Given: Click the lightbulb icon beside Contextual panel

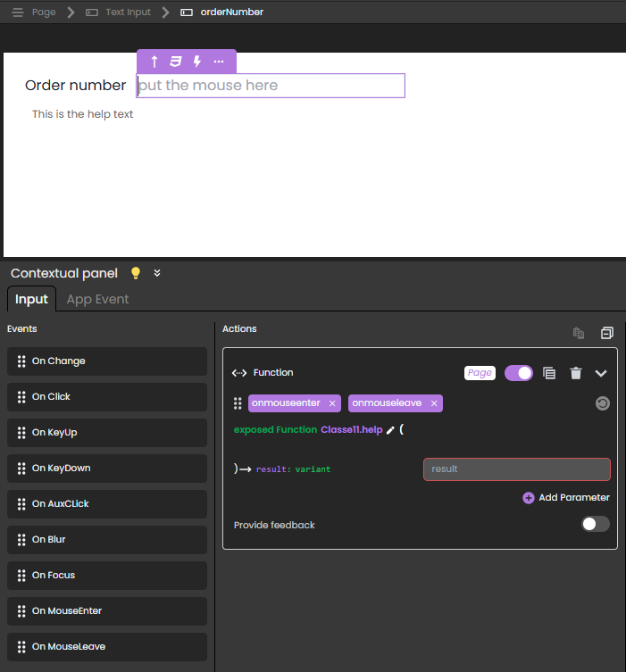Looking at the screenshot, I should click(x=136, y=273).
